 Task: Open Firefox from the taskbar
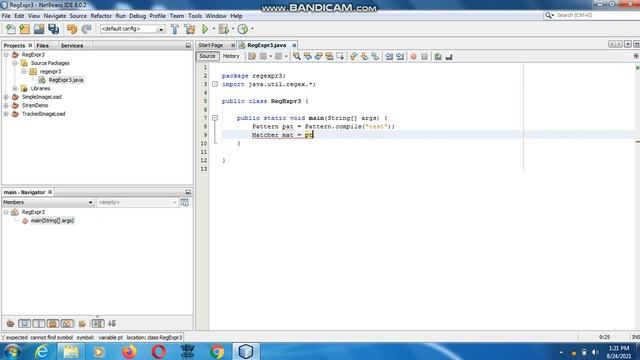tap(129, 351)
